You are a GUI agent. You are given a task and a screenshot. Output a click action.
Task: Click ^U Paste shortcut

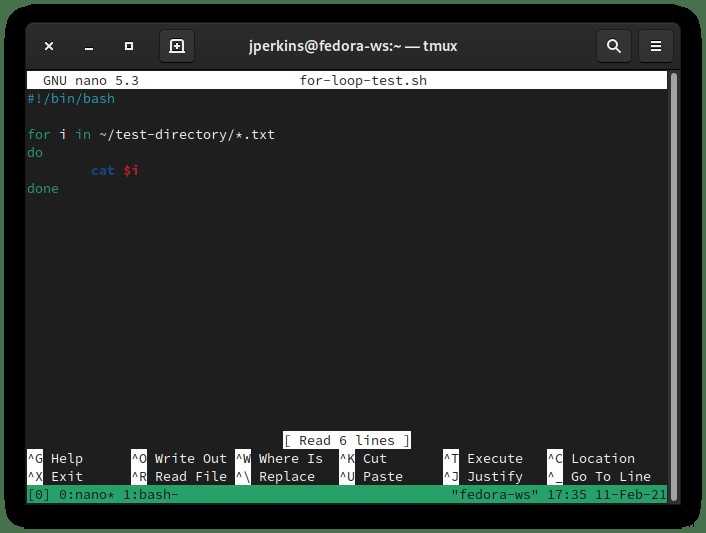point(371,476)
